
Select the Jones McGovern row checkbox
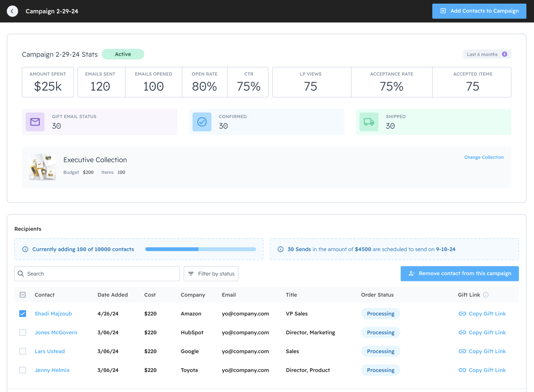23,332
